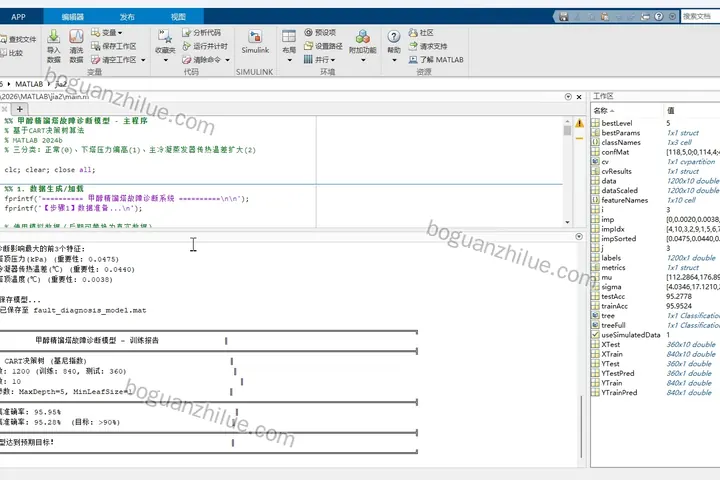Close the editor panel with X

point(579,96)
